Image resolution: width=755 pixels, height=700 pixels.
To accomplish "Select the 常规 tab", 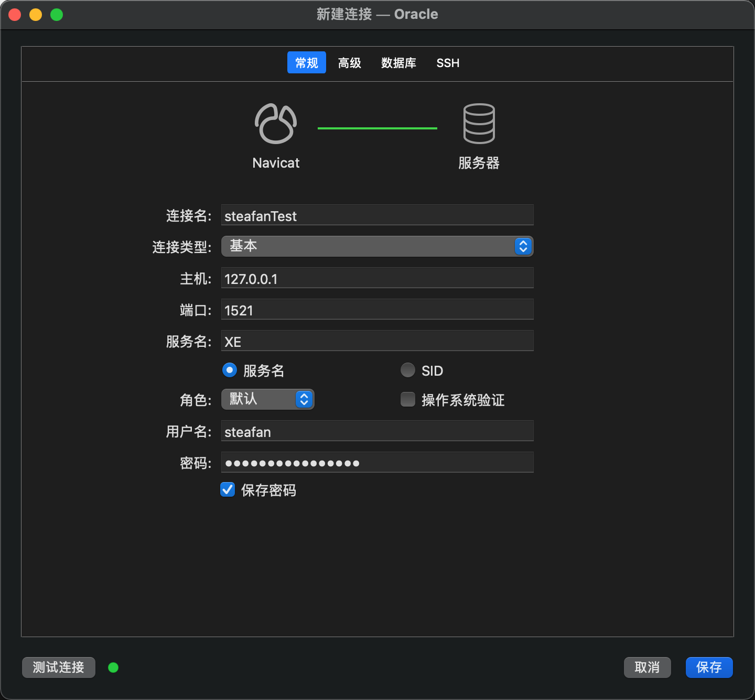I will 307,63.
